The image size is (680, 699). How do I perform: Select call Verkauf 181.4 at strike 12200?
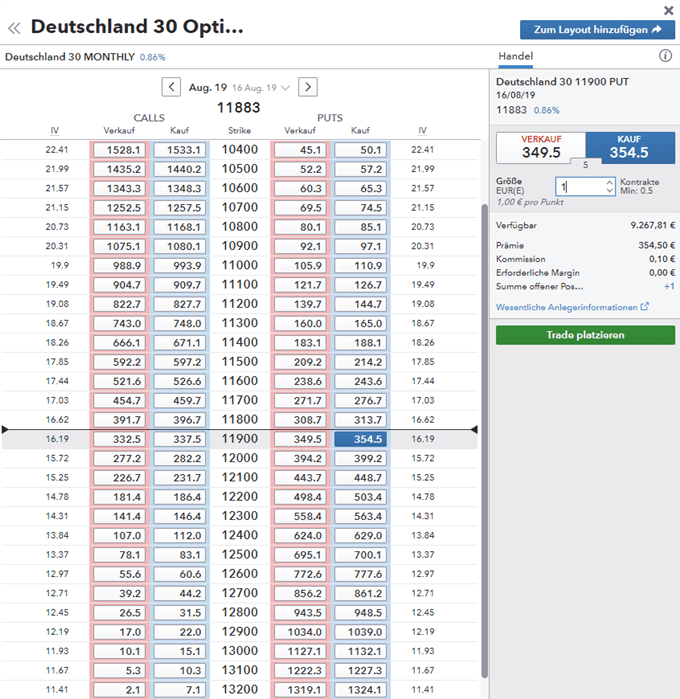tap(120, 497)
